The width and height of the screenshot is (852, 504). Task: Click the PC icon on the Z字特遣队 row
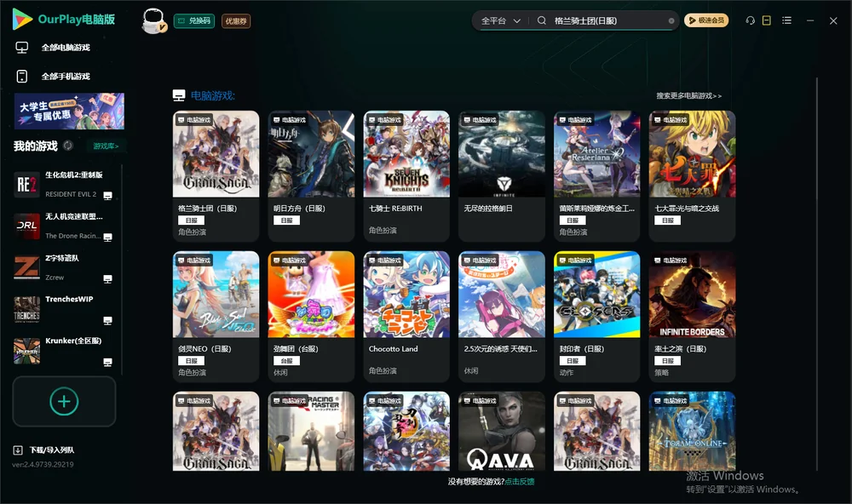(107, 278)
